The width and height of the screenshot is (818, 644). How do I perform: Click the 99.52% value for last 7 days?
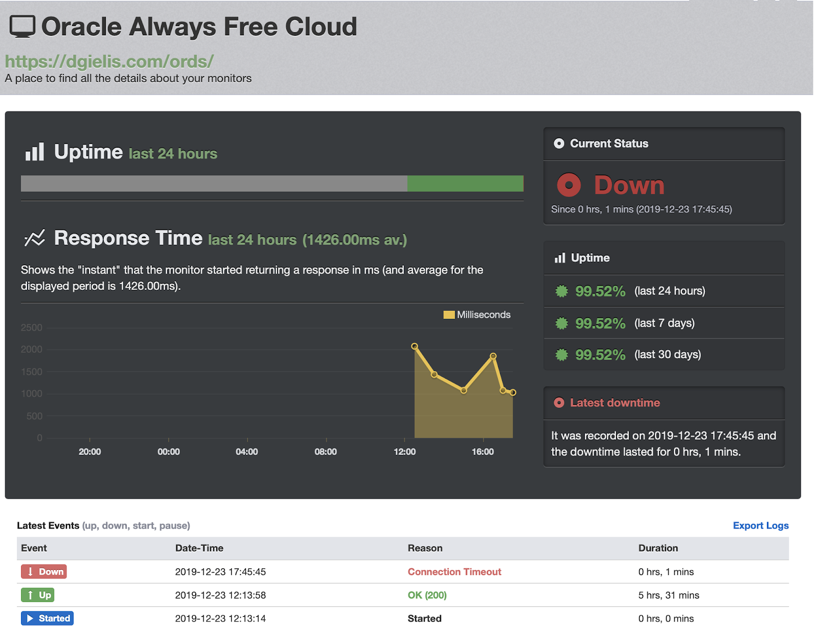600,323
